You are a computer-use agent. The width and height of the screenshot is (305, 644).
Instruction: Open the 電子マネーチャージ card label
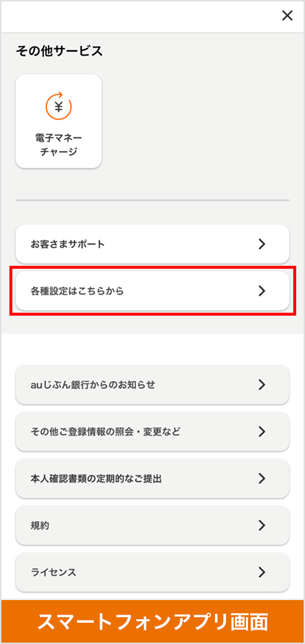[x=58, y=144]
